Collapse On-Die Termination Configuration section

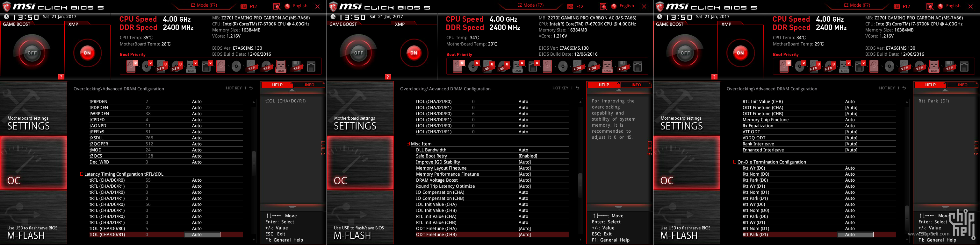coord(735,162)
